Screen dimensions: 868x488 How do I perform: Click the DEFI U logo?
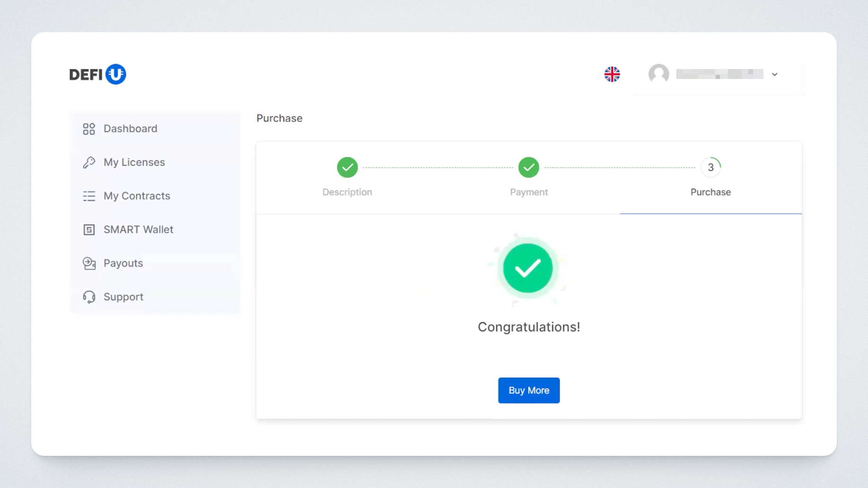97,74
